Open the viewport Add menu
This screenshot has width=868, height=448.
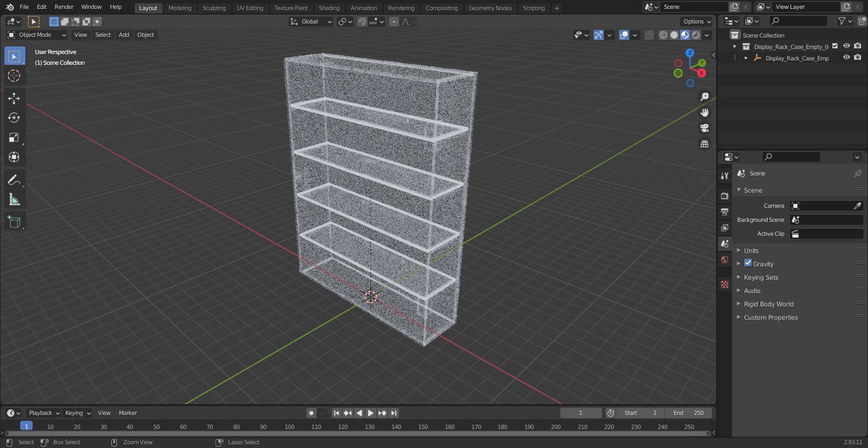pyautogui.click(x=124, y=35)
